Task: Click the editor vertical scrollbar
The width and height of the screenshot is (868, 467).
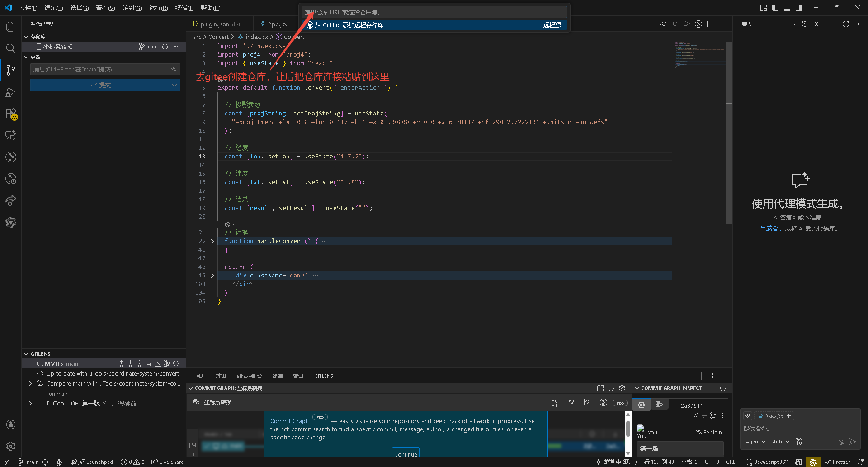Action: pos(729,136)
